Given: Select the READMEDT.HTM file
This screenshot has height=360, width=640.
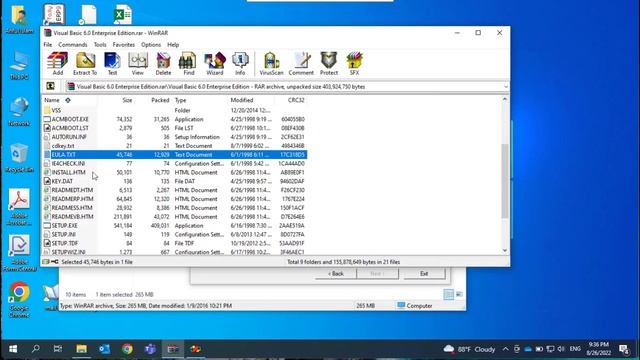Looking at the screenshot, I should 175,190.
